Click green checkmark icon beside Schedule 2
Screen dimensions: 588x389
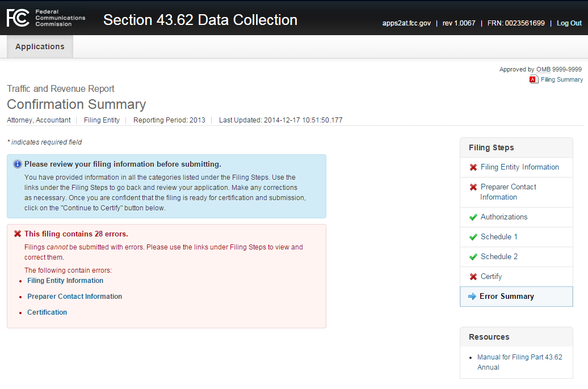pos(473,257)
